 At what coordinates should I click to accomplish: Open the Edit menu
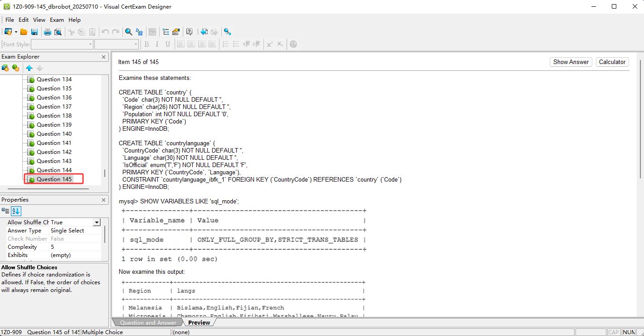pos(24,20)
